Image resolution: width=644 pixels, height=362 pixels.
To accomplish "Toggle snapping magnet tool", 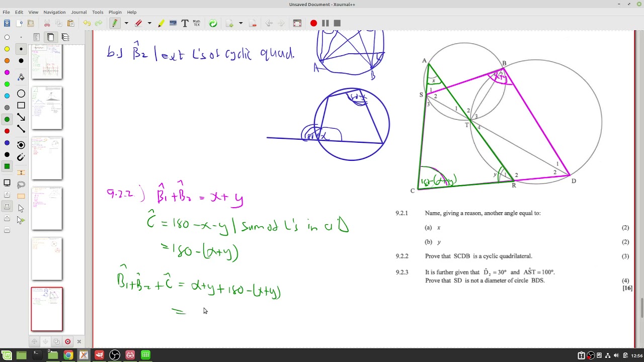I will (x=21, y=157).
